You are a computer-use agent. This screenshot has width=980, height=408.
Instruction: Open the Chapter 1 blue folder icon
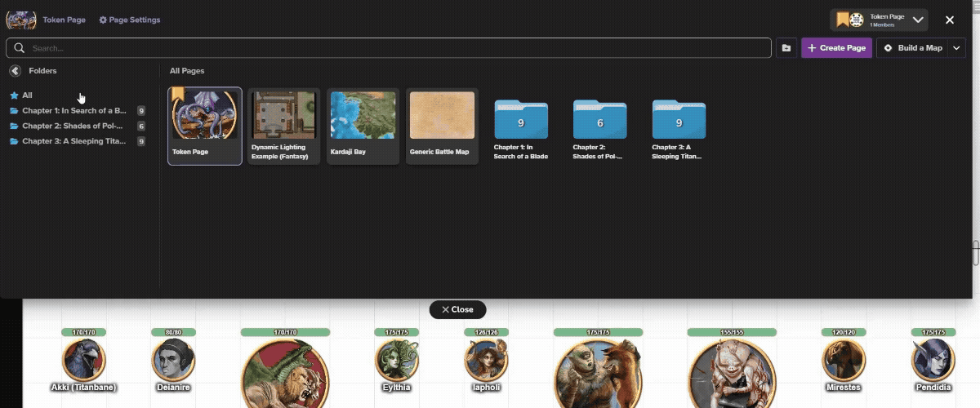tap(521, 119)
